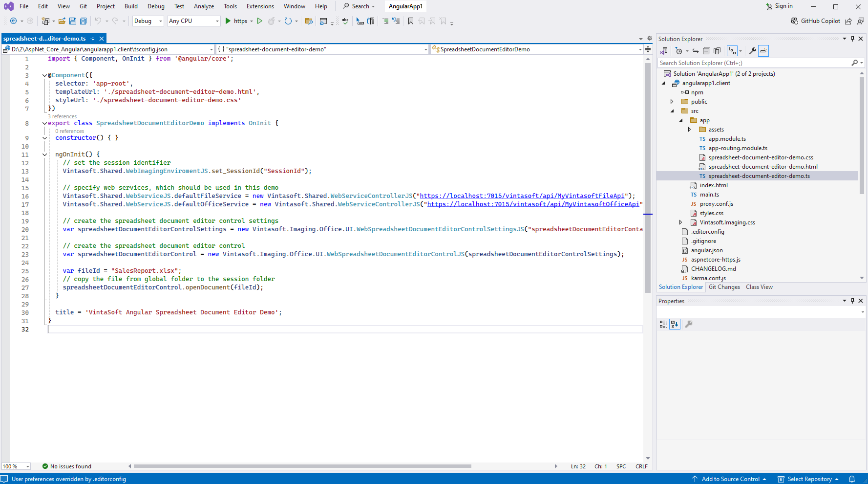Click the Save All toolbar icon
The width and height of the screenshot is (868, 484).
[x=83, y=21]
